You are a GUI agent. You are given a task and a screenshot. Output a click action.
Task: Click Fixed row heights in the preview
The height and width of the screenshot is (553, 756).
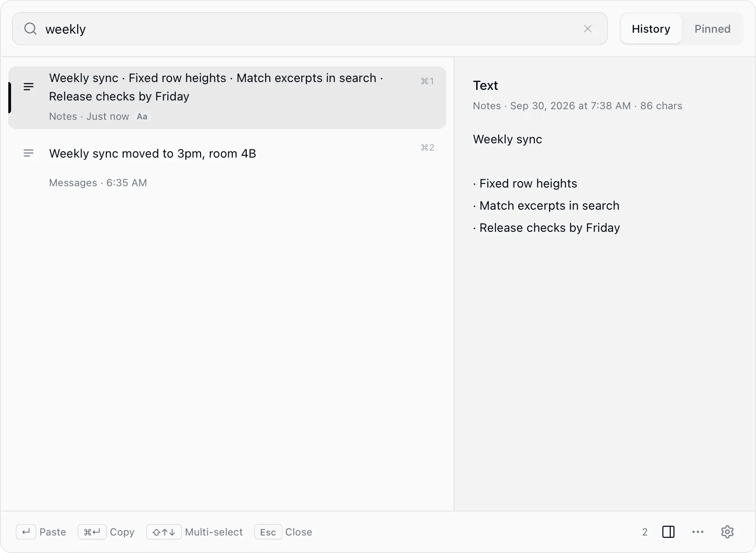click(525, 183)
